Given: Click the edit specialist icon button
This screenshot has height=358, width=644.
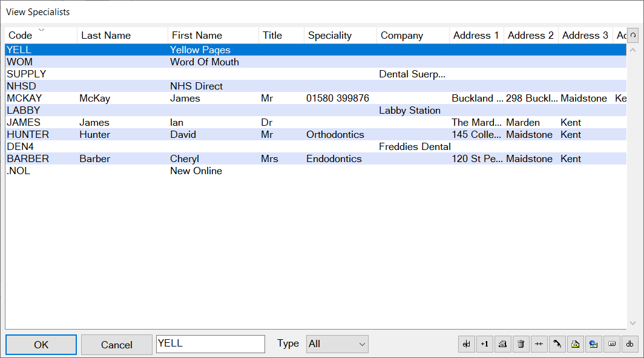Looking at the screenshot, I should coord(467,344).
